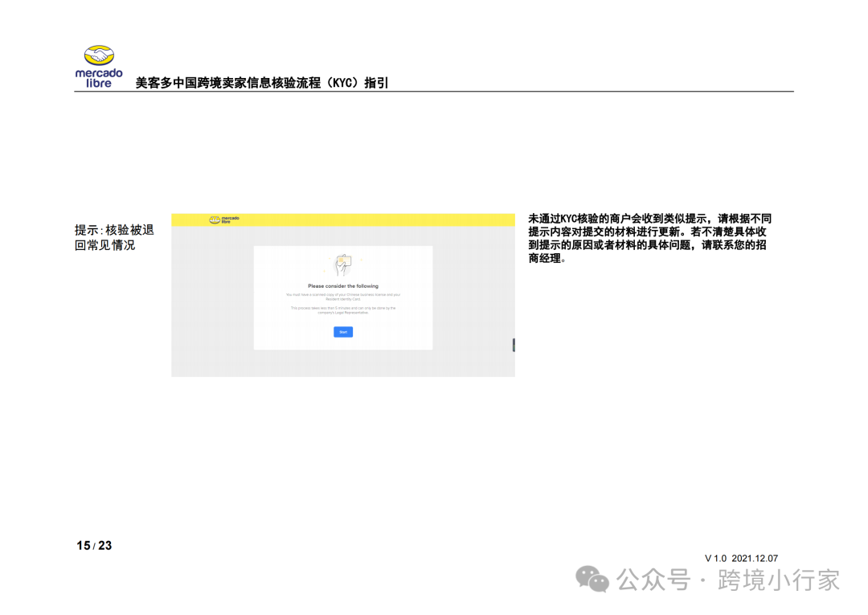Click the sparkle decoration beside the ID card
Viewport: 868px width, 615px height.
pos(361,260)
